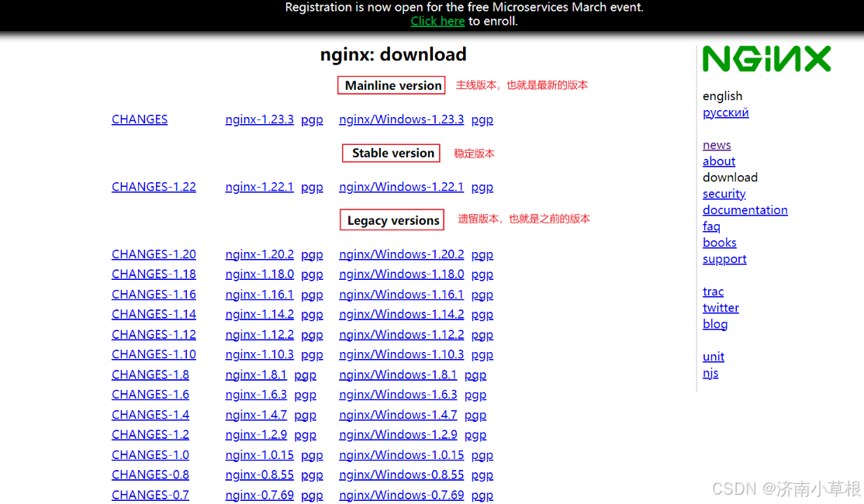Download nginx-1.10.3
This screenshot has height=504, width=864.
tap(260, 354)
